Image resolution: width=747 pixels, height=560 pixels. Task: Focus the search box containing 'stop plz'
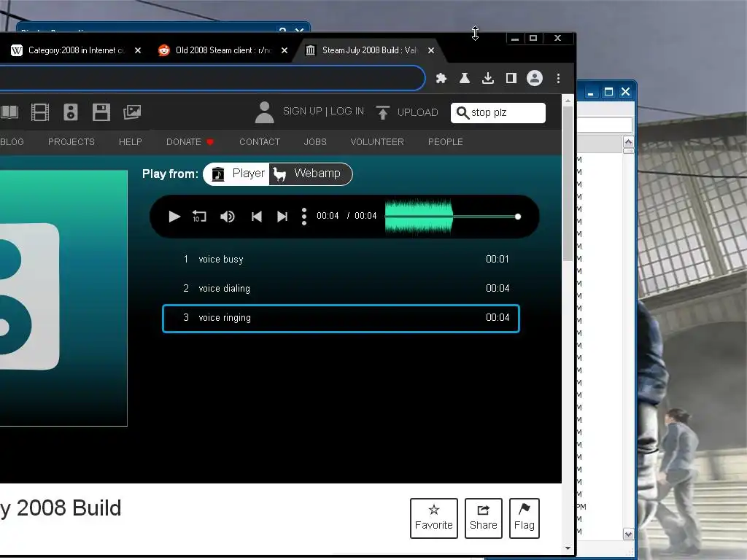click(x=498, y=113)
